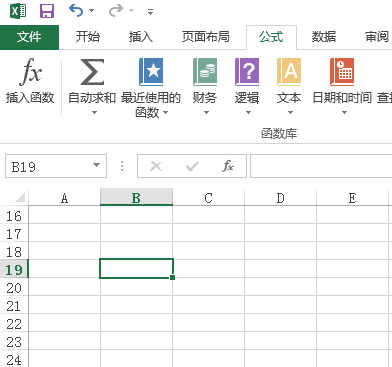Select row 22 header
392x367 pixels.
pos(14,324)
